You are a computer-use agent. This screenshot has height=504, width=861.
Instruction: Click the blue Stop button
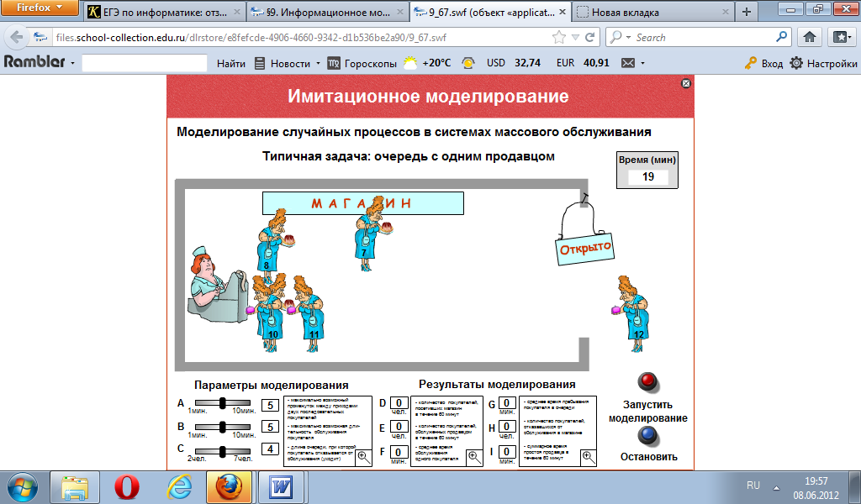click(x=648, y=436)
